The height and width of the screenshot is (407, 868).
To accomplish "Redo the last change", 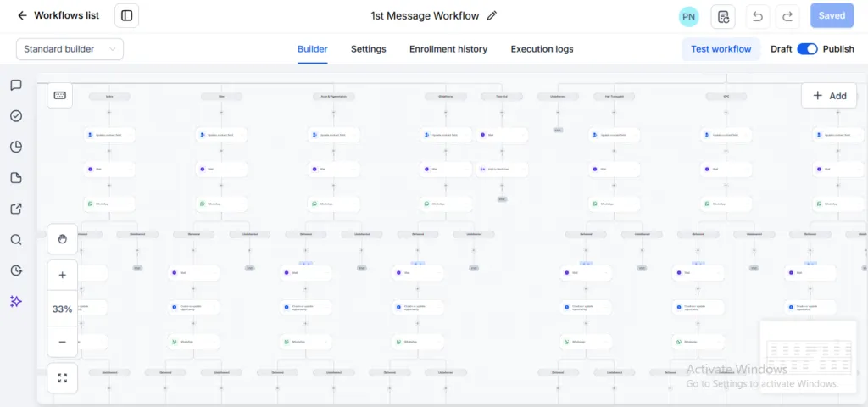I will click(x=787, y=16).
